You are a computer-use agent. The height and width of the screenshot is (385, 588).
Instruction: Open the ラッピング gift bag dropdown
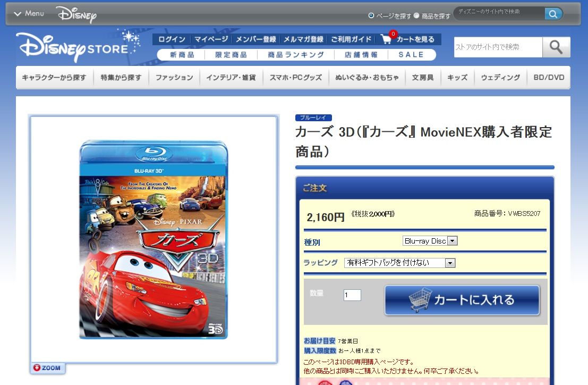pyautogui.click(x=400, y=263)
